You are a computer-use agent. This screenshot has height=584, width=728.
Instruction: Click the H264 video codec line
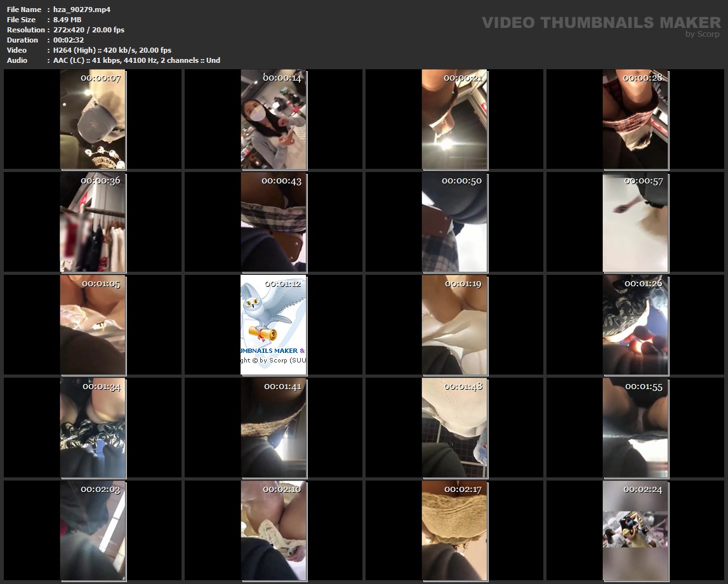click(112, 50)
